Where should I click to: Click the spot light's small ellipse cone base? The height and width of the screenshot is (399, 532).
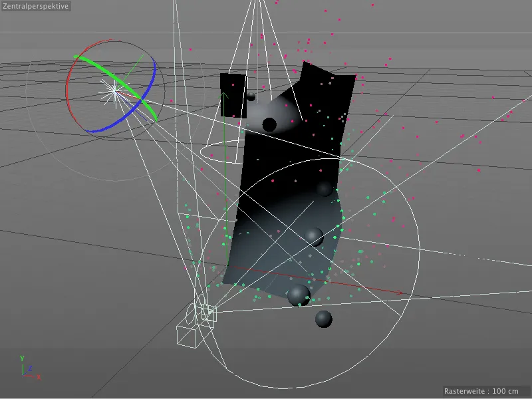(222, 152)
